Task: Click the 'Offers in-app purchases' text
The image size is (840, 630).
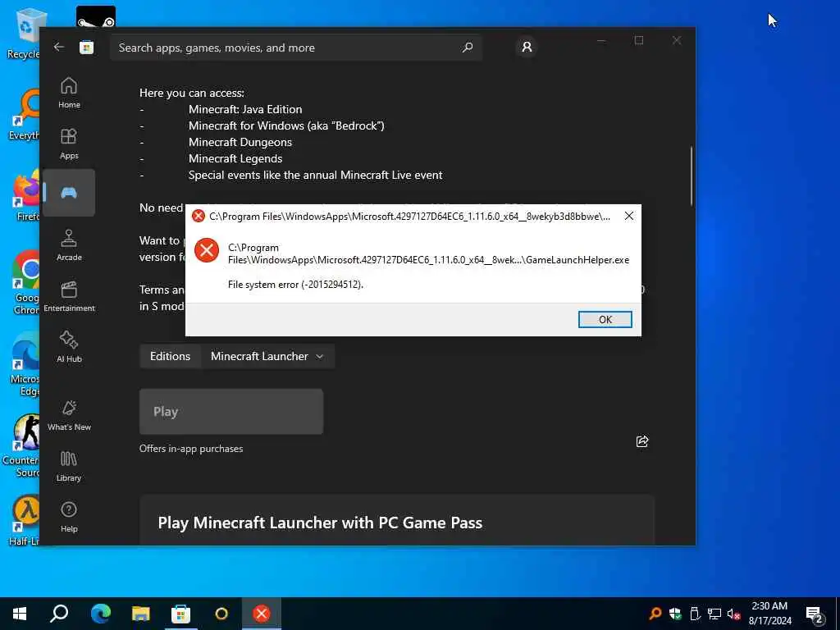Action: [190, 449]
